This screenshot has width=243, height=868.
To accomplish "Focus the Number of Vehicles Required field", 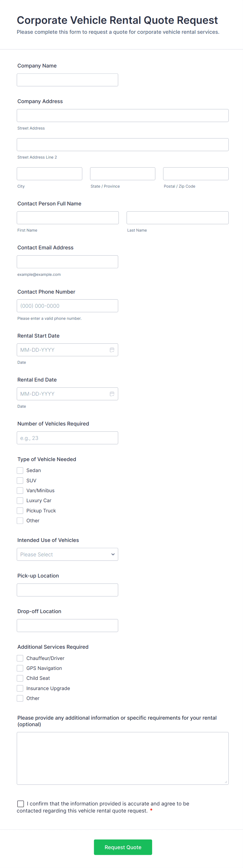I will pyautogui.click(x=67, y=438).
